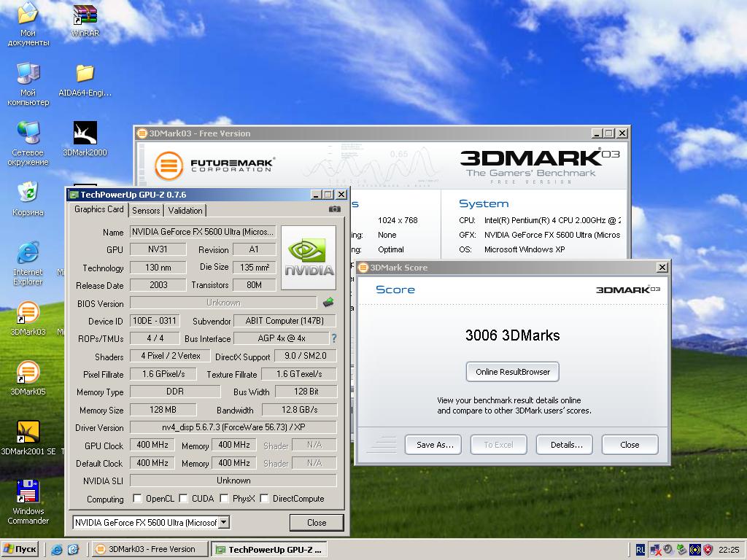Click the RU language indicator in tray
Viewport: 747px width, 560px height.
click(x=640, y=550)
